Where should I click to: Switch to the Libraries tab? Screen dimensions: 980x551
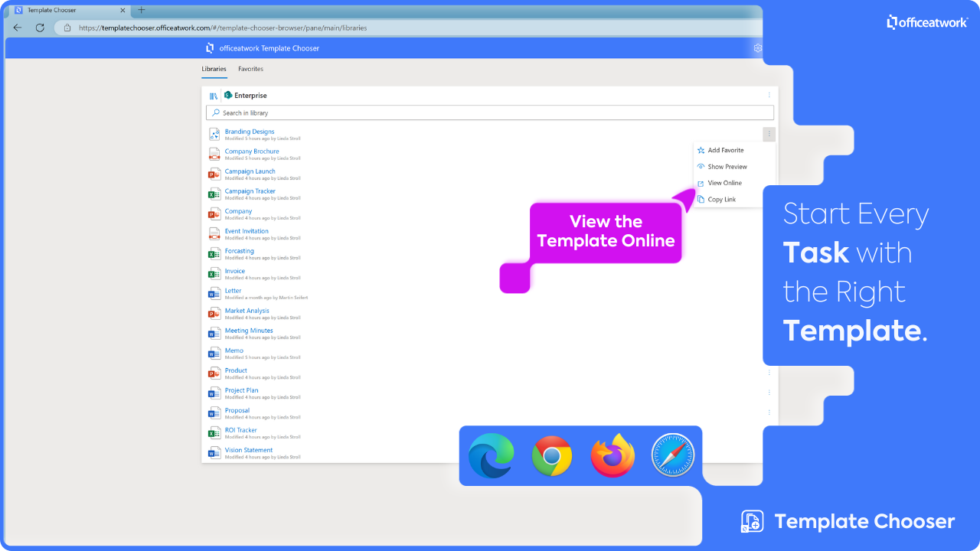coord(214,69)
